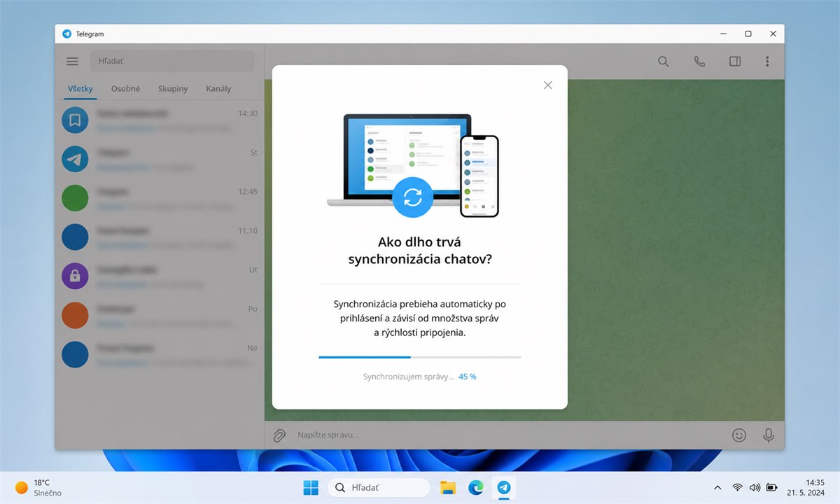The width and height of the screenshot is (840, 504).
Task: Click the blue sync refresh icon
Action: coord(413,197)
